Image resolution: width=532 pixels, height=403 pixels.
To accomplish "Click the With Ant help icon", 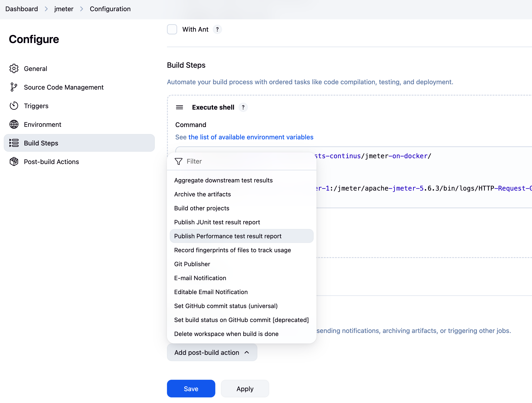I will [x=217, y=29].
